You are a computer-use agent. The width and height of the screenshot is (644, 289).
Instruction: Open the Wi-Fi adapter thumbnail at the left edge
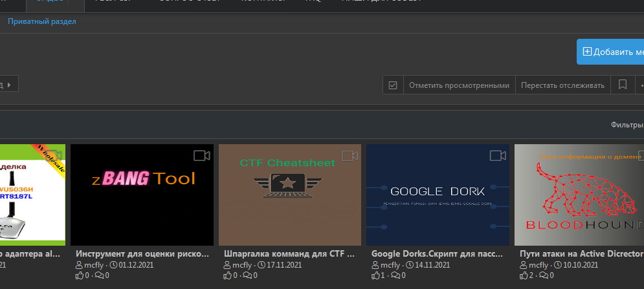[32, 195]
